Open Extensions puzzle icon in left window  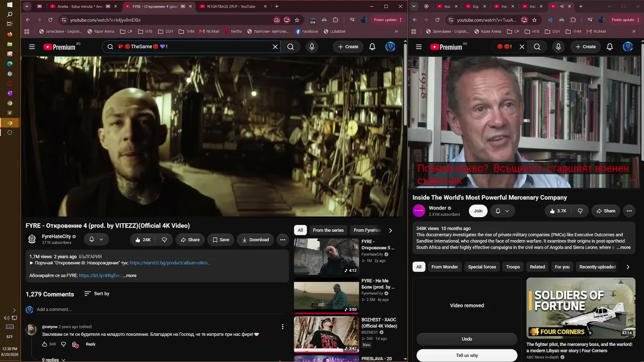336,20
